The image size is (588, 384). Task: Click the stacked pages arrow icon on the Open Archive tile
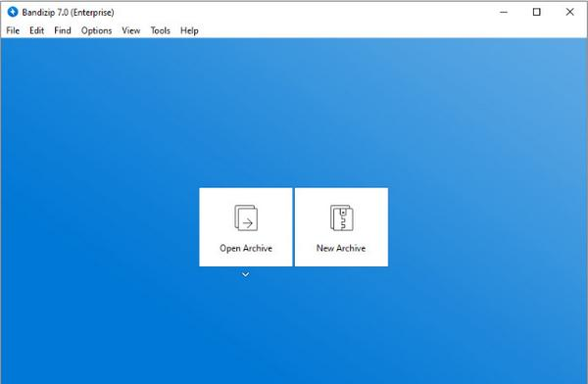pos(246,217)
